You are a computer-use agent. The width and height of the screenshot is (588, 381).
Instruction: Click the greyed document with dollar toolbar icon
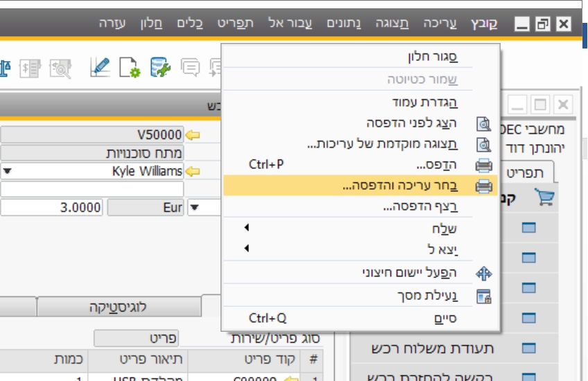coord(30,68)
